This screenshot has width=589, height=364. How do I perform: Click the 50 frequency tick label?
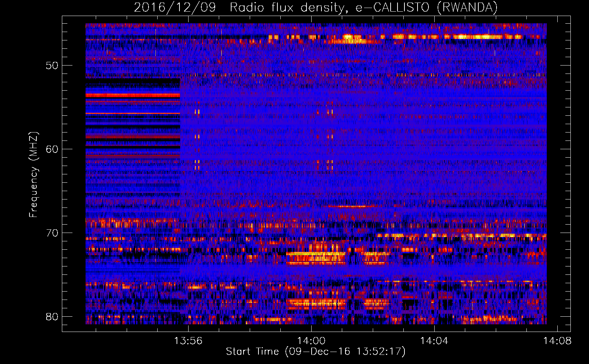click(52, 66)
